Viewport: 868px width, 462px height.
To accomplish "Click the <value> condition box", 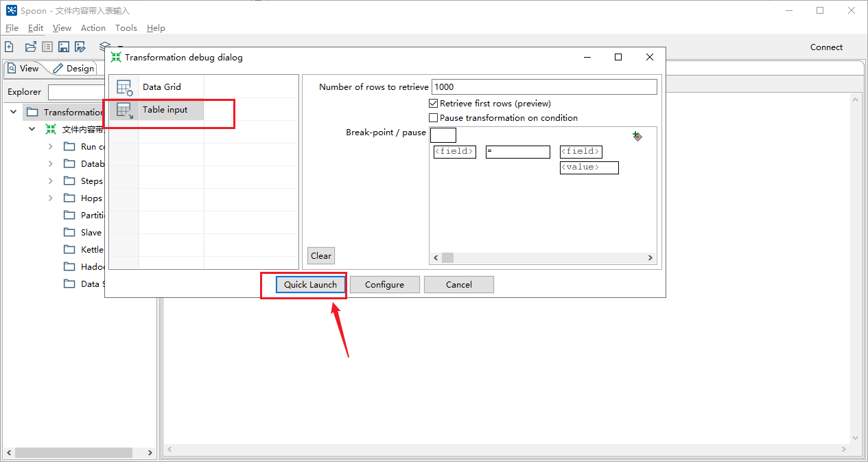I will (589, 168).
